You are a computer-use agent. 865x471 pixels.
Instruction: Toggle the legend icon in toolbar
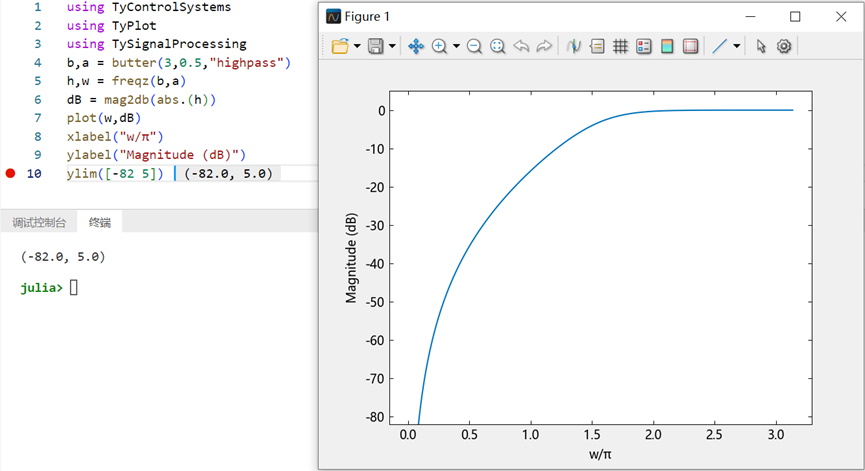click(643, 46)
